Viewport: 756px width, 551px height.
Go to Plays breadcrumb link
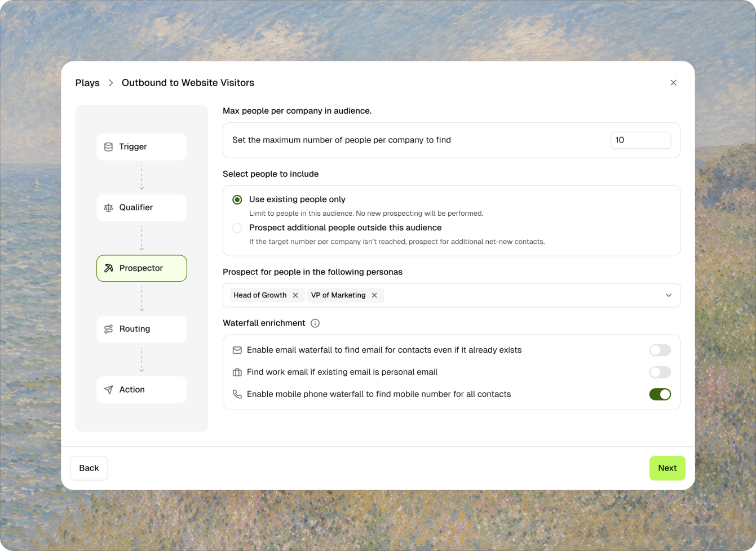(x=87, y=83)
